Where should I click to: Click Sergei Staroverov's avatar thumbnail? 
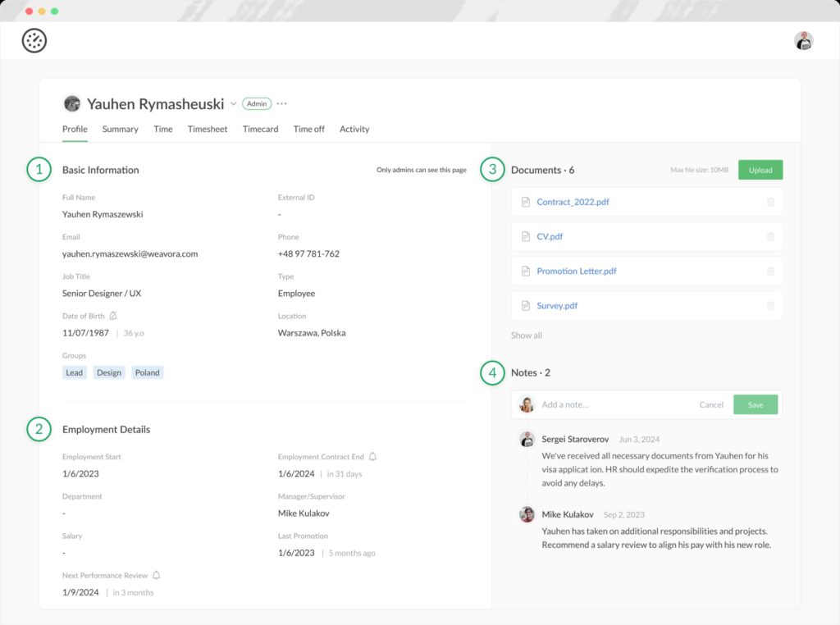click(526, 439)
